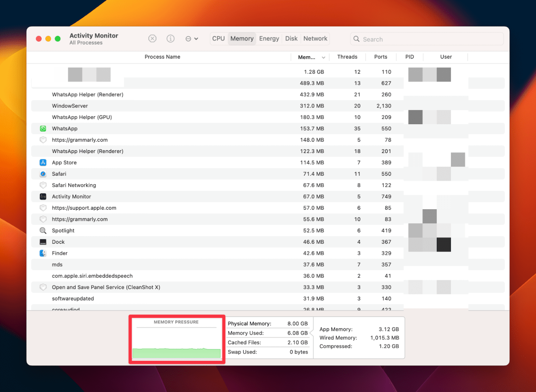Click the stop process (X) toolbar icon

click(x=152, y=38)
